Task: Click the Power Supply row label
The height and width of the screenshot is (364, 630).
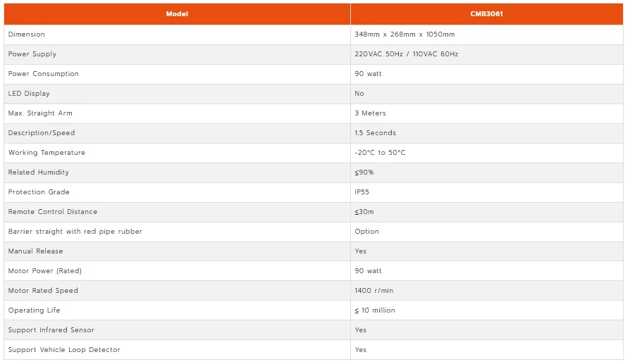Action: tap(32, 54)
